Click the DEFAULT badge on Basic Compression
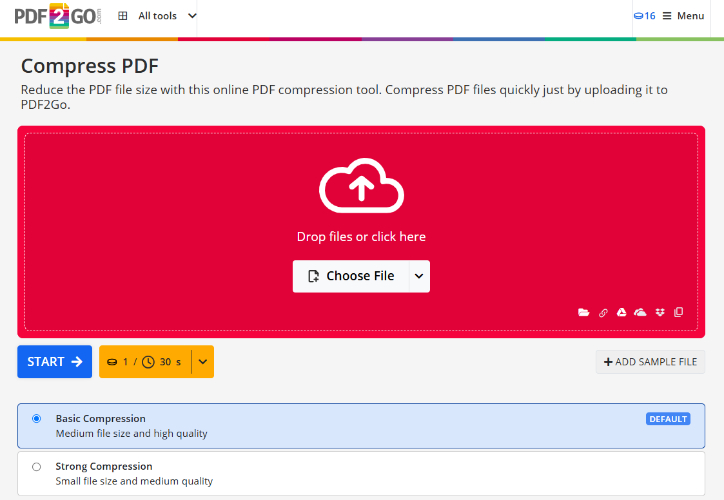Viewport: 724px width, 500px height. coord(668,419)
